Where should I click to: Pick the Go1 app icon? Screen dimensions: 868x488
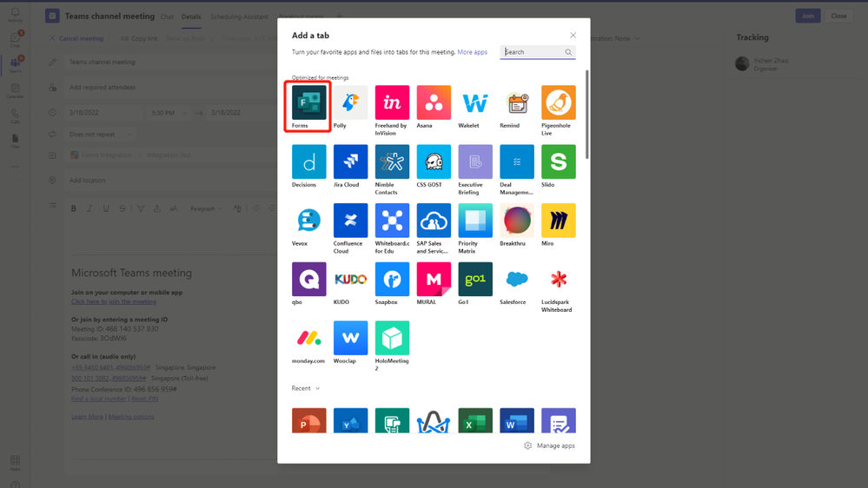click(475, 280)
